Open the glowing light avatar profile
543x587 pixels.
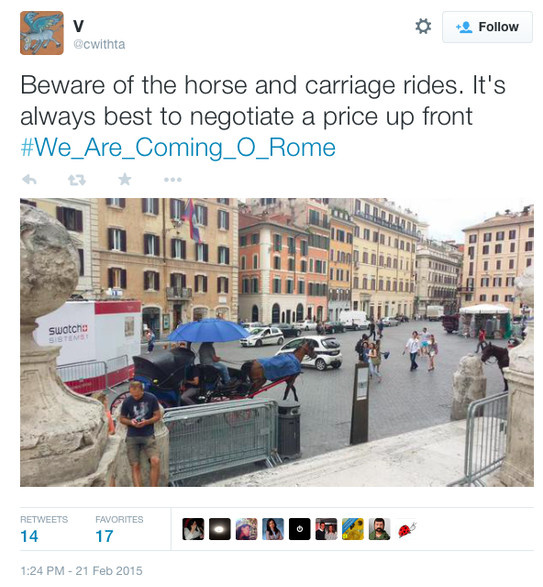click(x=220, y=529)
